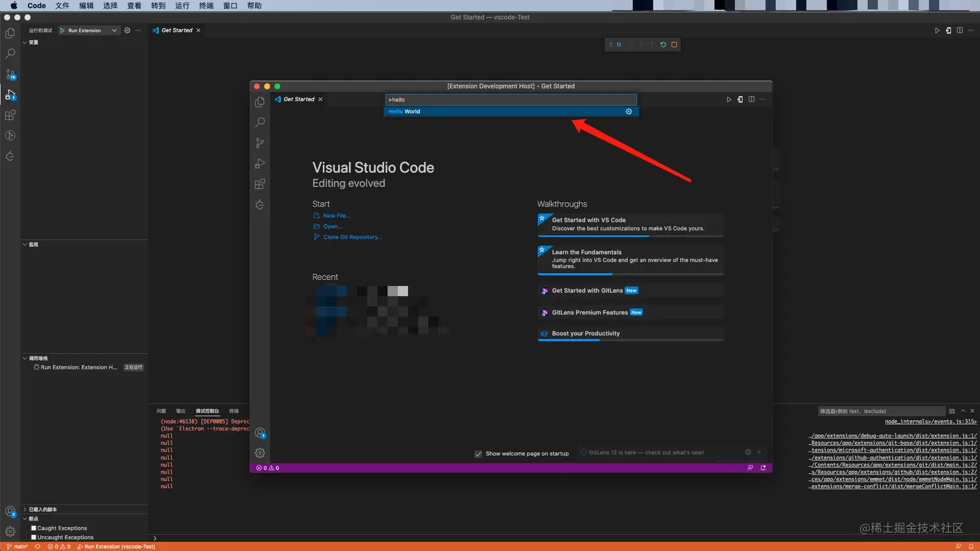
Task: Click New File link on welcome page
Action: (x=336, y=216)
